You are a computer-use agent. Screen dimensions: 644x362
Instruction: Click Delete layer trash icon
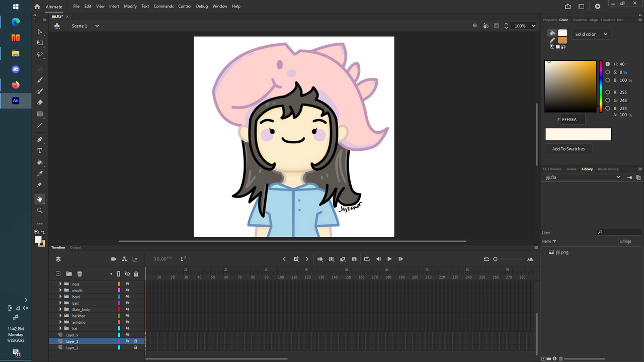(x=79, y=274)
